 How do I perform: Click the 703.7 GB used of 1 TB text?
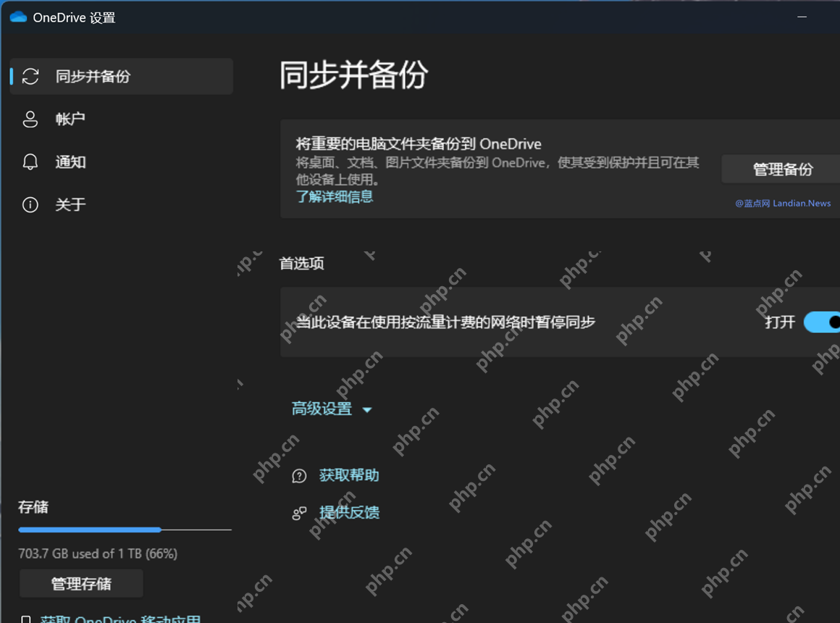pyautogui.click(x=98, y=553)
